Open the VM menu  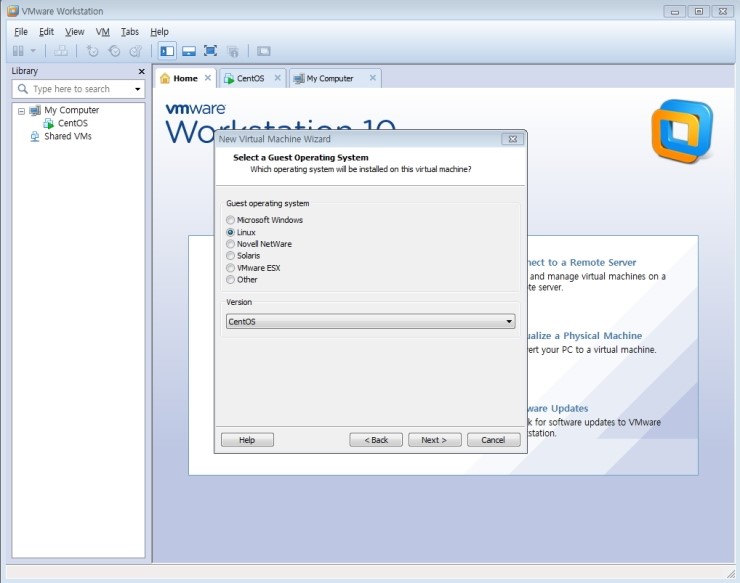[102, 32]
